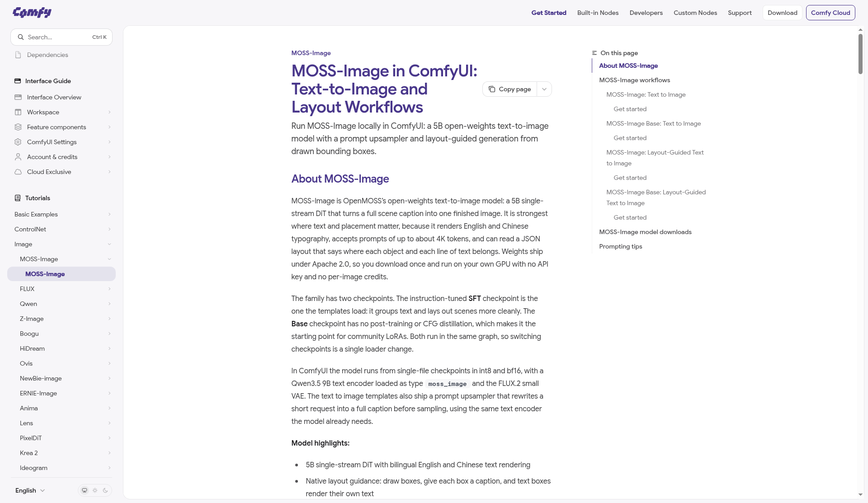Switch to system theme mode
The image size is (868, 503).
click(x=84, y=490)
